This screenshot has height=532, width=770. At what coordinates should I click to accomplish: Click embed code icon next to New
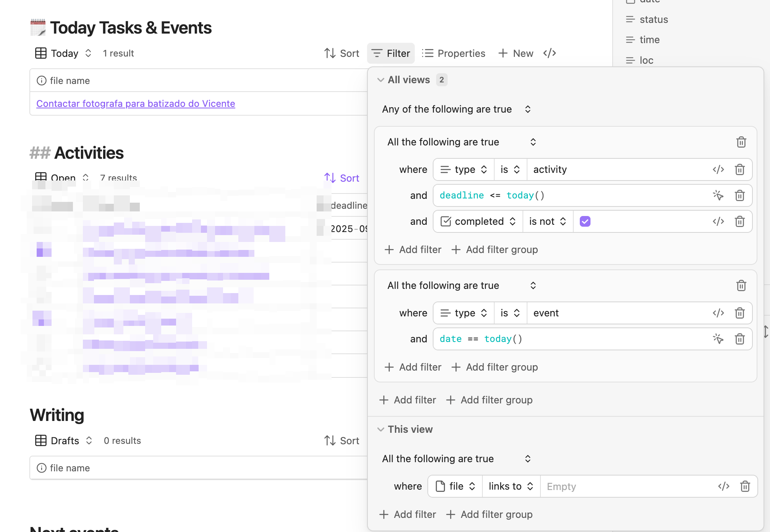coord(549,53)
